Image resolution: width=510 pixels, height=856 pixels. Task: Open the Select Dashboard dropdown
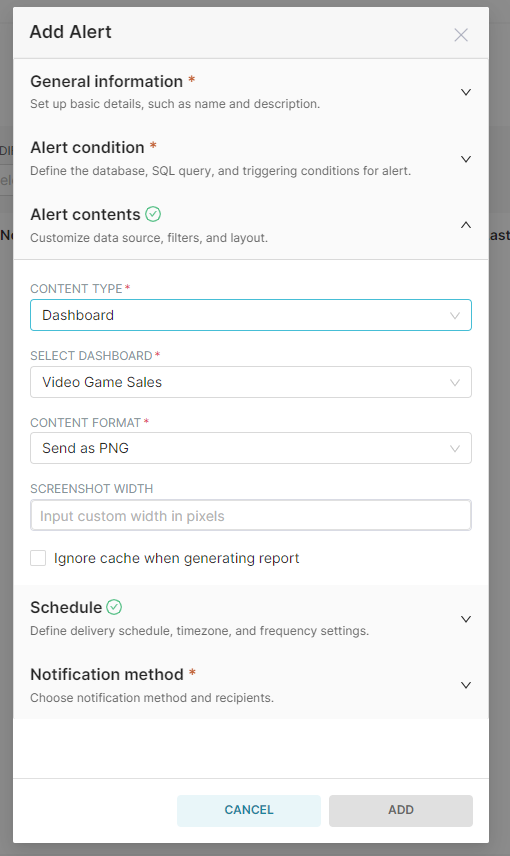251,382
